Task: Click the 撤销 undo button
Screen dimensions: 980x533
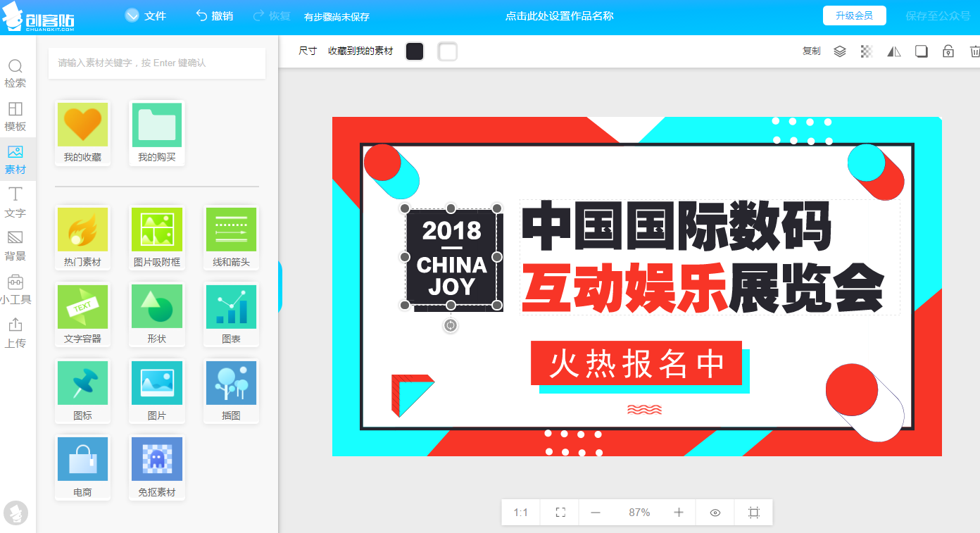Action: point(215,15)
